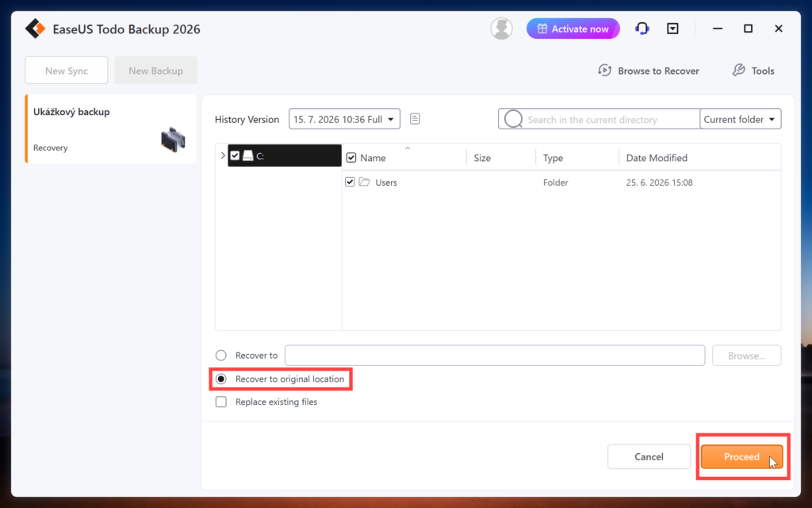Uncheck the C: drive checkbox
Screen dimensions: 812x508
click(x=235, y=156)
